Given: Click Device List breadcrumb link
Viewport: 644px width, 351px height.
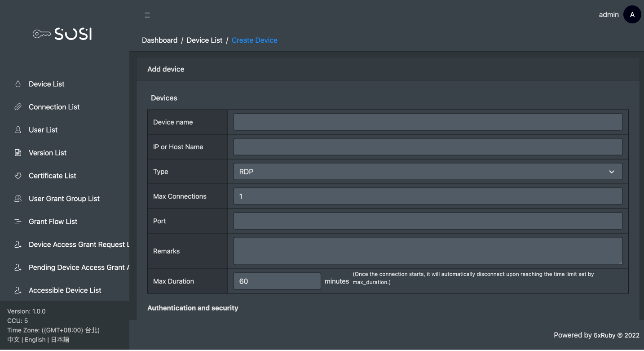Looking at the screenshot, I should [x=204, y=40].
